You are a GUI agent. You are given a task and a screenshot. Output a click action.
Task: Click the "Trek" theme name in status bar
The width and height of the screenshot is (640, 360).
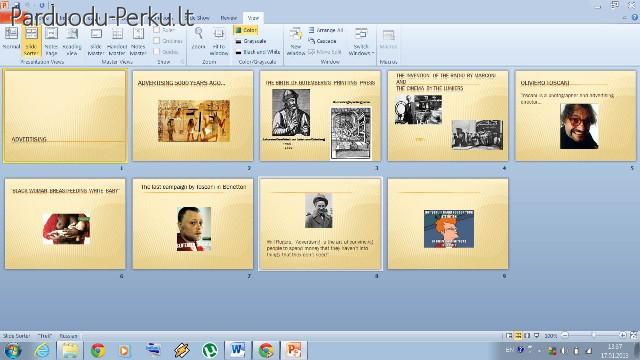tap(44, 336)
